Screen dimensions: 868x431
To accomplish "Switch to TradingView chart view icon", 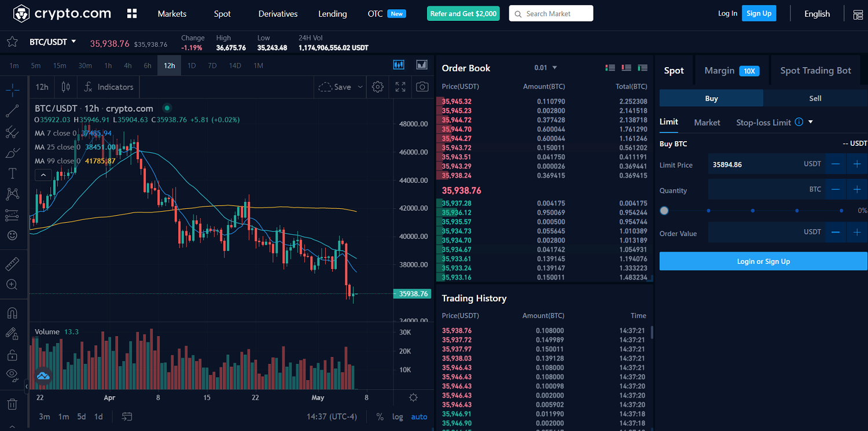I will coord(399,65).
